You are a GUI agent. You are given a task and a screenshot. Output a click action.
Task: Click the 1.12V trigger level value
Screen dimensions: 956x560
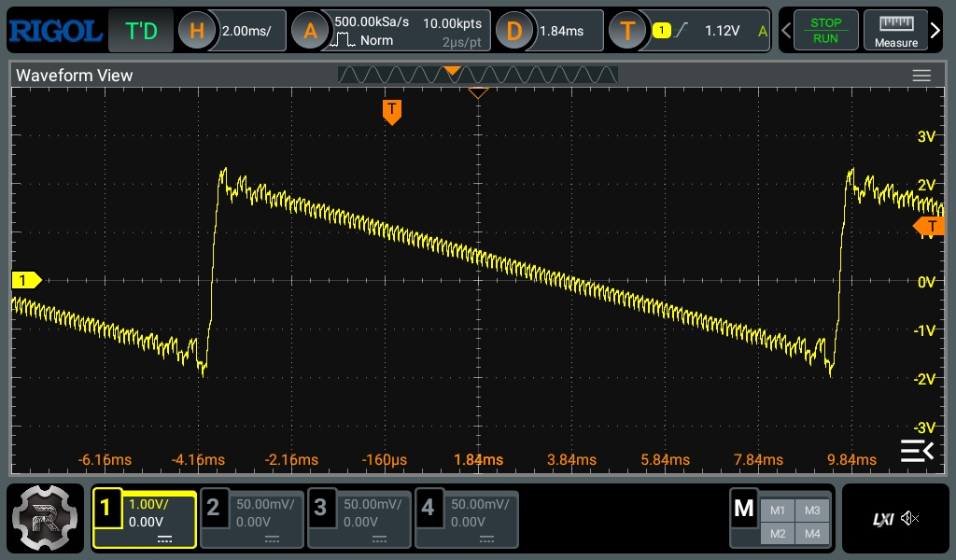pyautogui.click(x=722, y=31)
